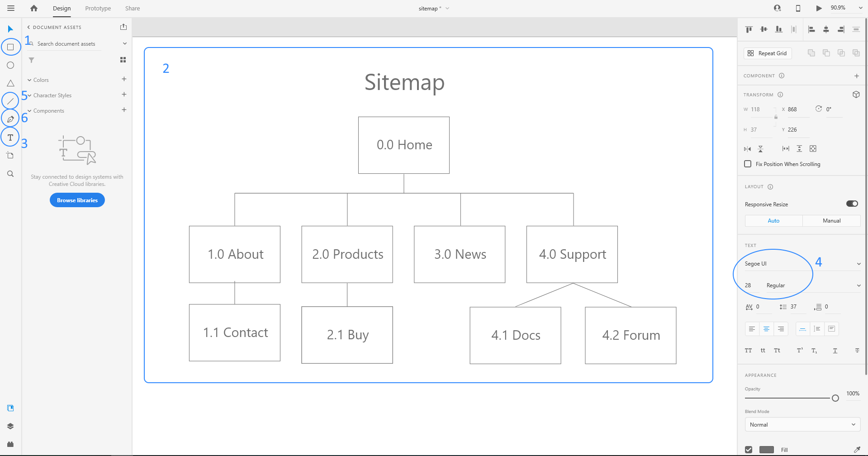Select the Rectangle tool
The width and height of the screenshot is (868, 456).
pos(10,47)
